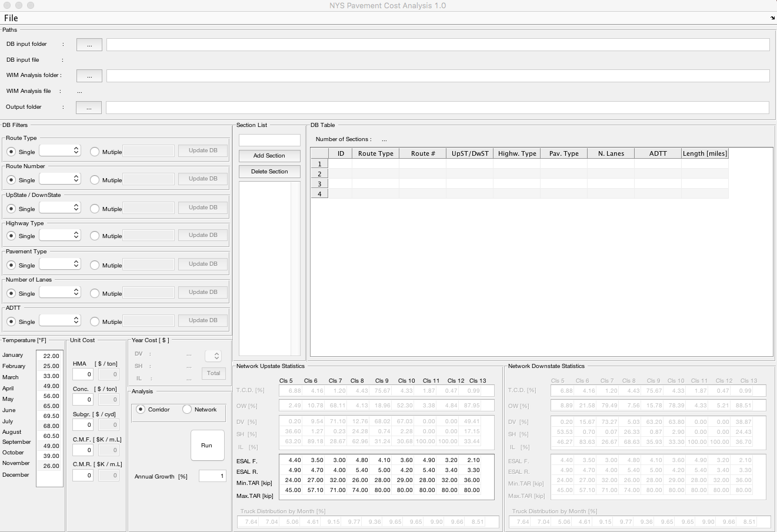Click the Section List text field
This screenshot has width=777, height=532.
point(269,140)
